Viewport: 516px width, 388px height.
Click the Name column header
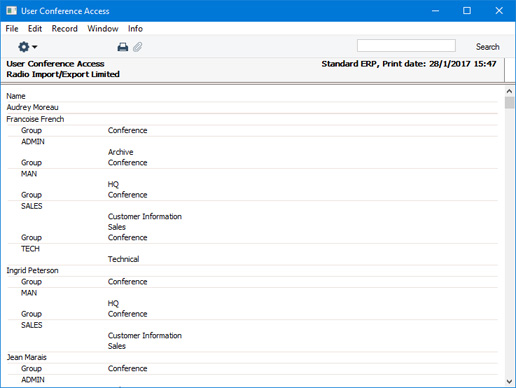tap(16, 96)
